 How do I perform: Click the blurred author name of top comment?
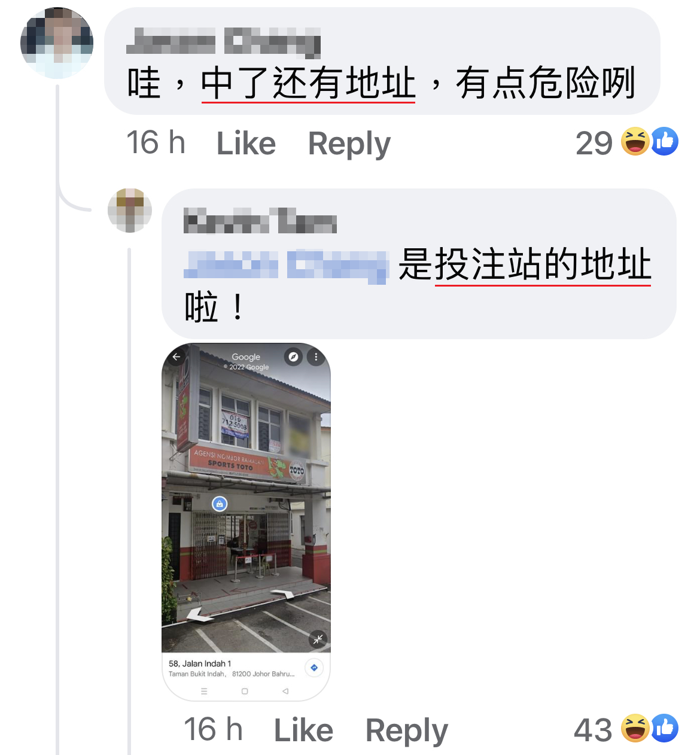click(224, 43)
